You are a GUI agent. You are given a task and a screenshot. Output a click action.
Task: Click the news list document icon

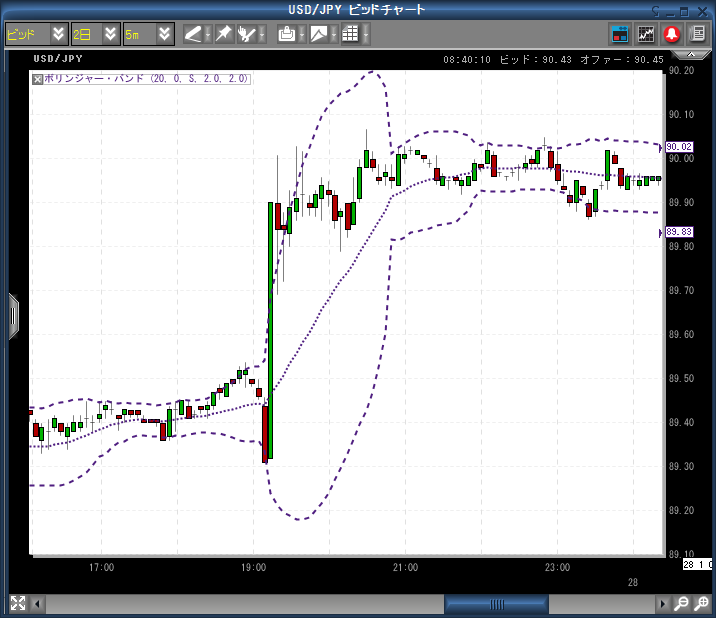pos(697,33)
